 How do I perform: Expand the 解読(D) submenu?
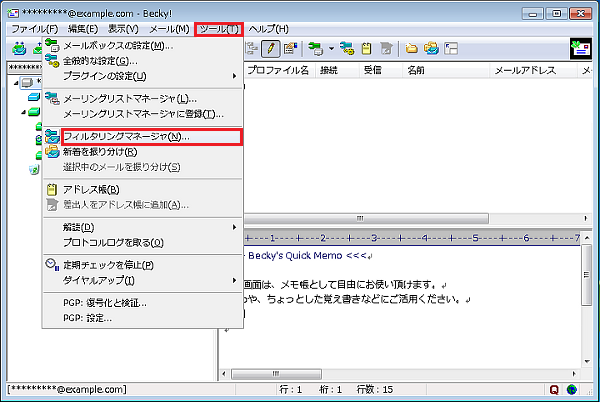pyautogui.click(x=143, y=227)
